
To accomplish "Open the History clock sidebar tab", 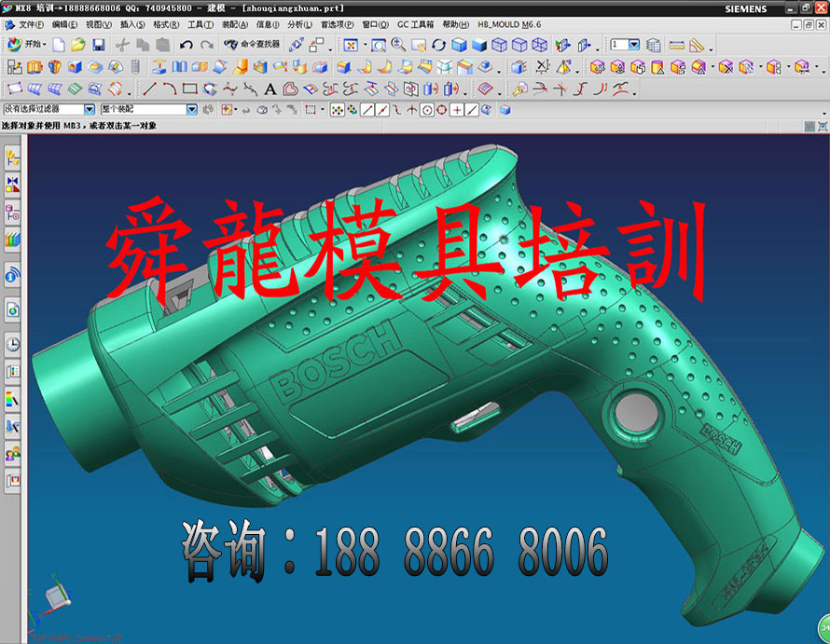I will pos(13,345).
